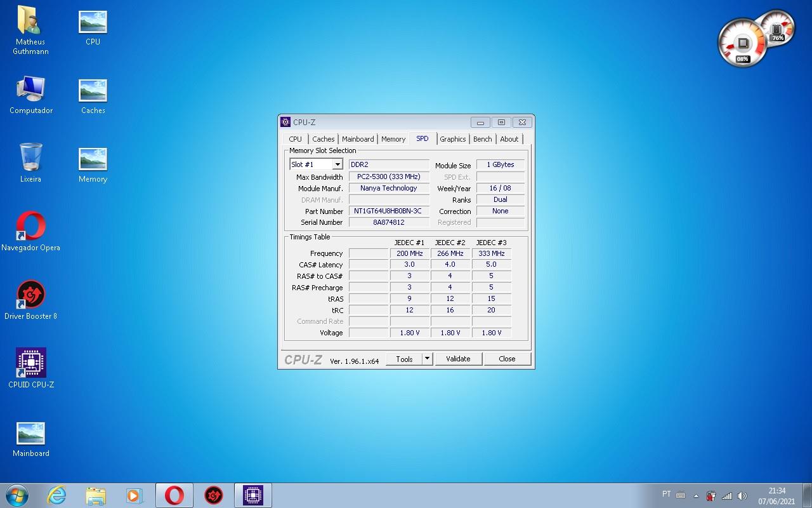Open the Matheus Guthmann user folder icon

pyautogui.click(x=30, y=30)
